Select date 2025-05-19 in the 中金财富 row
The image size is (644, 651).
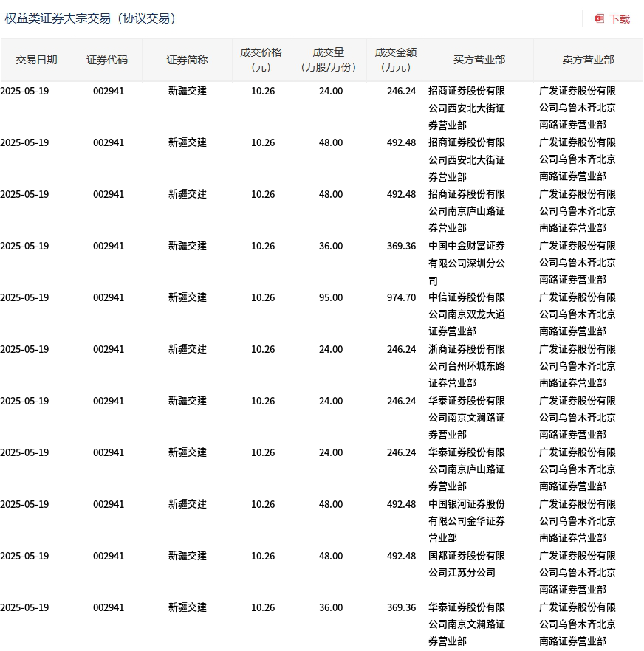tap(24, 246)
